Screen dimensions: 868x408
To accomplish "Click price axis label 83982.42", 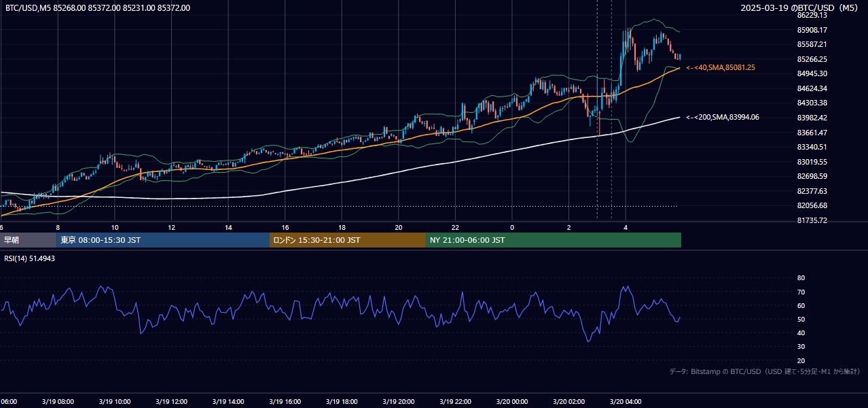I will [x=812, y=118].
